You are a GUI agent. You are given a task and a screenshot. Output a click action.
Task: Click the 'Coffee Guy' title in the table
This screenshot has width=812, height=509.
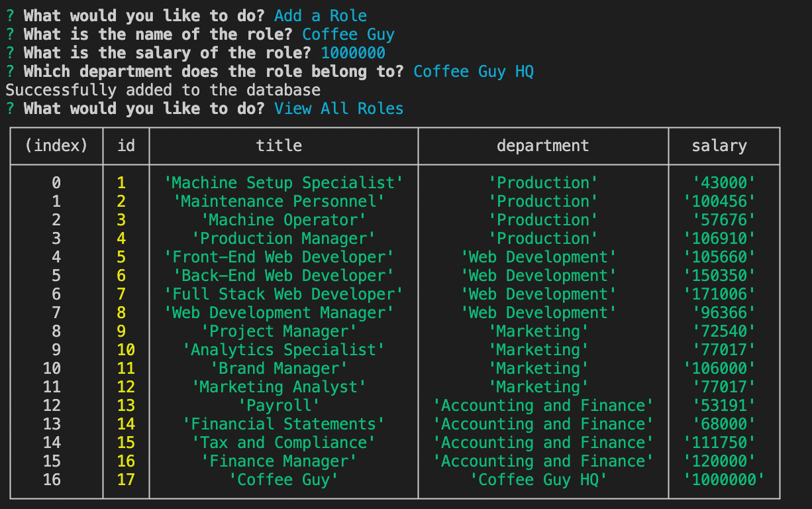click(283, 480)
